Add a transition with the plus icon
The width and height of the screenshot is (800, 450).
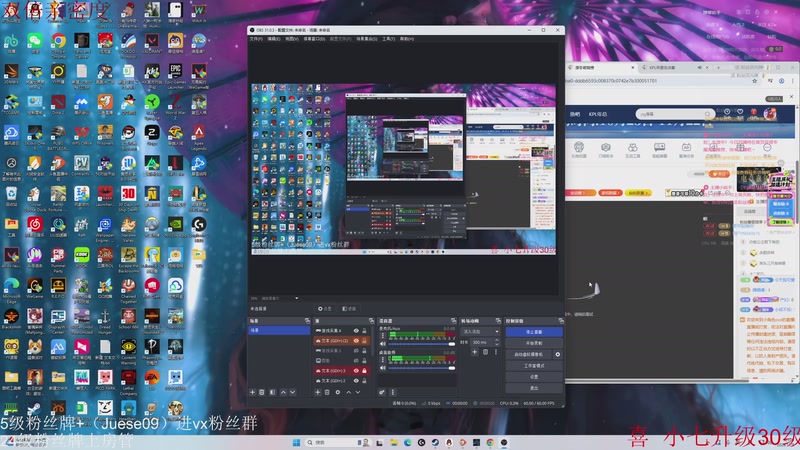pyautogui.click(x=474, y=352)
